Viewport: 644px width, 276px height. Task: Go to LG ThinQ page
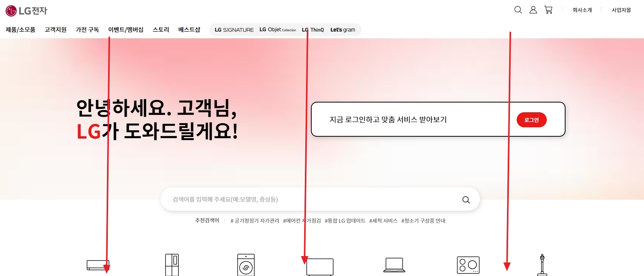tap(313, 30)
